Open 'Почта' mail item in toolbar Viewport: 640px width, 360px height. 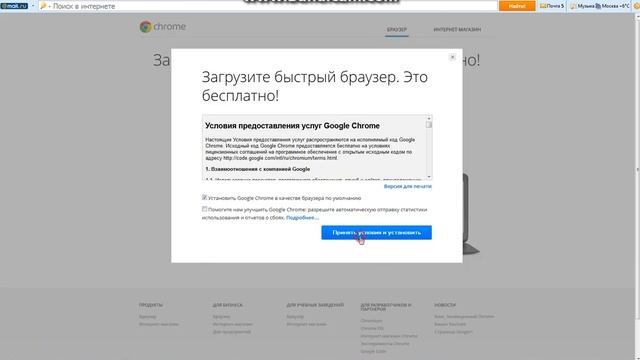coord(552,6)
